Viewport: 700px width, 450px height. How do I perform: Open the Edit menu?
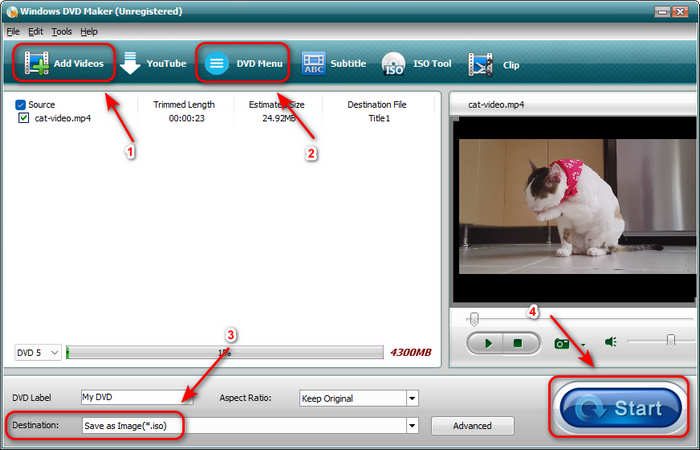point(35,32)
